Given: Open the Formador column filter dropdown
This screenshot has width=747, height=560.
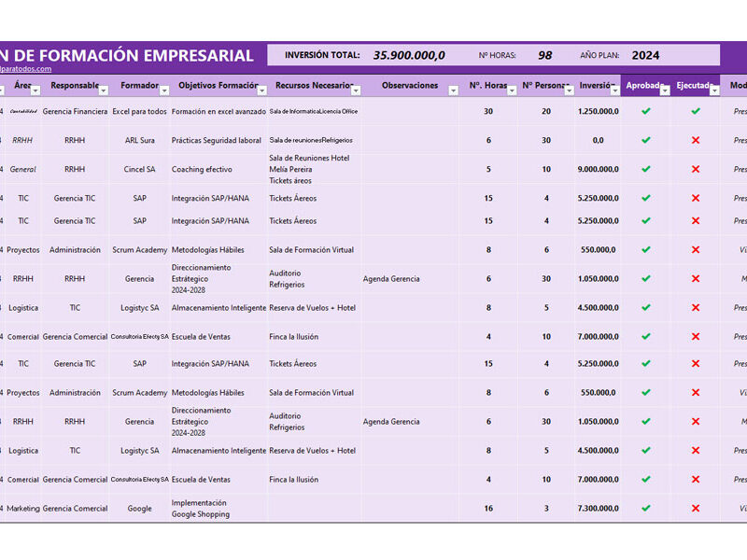Looking at the screenshot, I should 164,91.
